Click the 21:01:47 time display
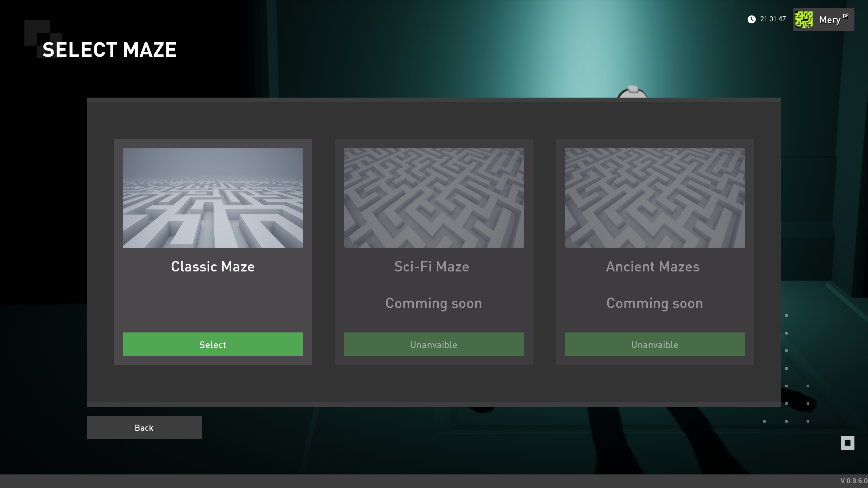 pyautogui.click(x=773, y=19)
